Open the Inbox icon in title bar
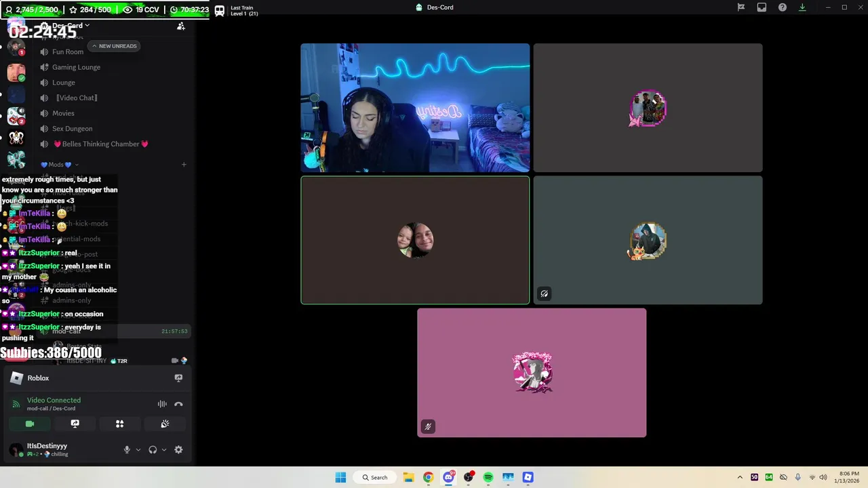Image resolution: width=868 pixels, height=488 pixels. (762, 7)
